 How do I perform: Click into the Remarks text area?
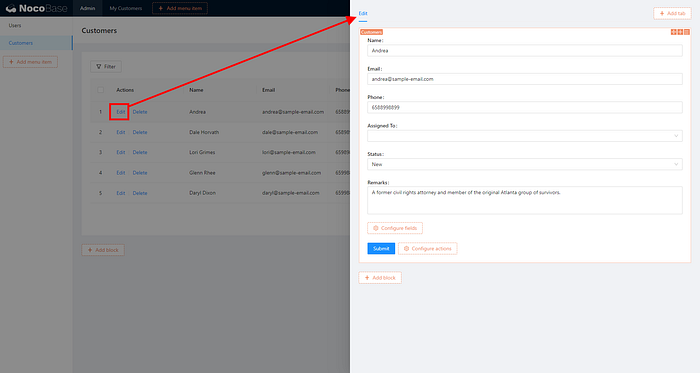click(x=525, y=200)
